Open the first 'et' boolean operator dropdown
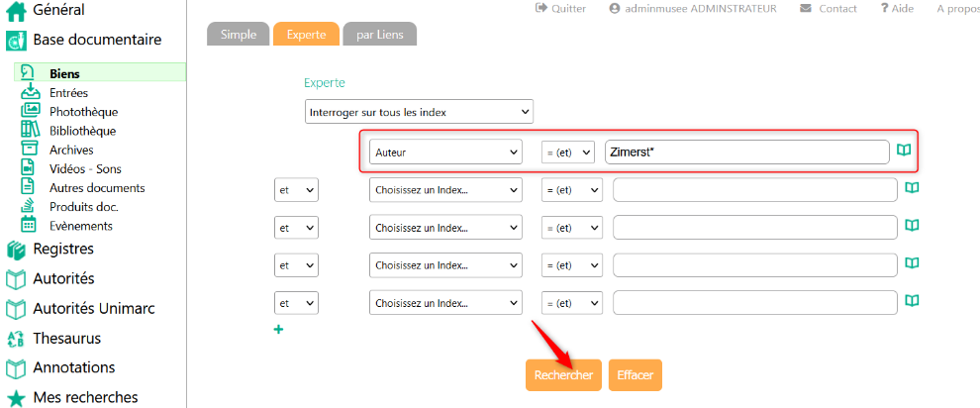This screenshot has width=980, height=408. pyautogui.click(x=296, y=190)
